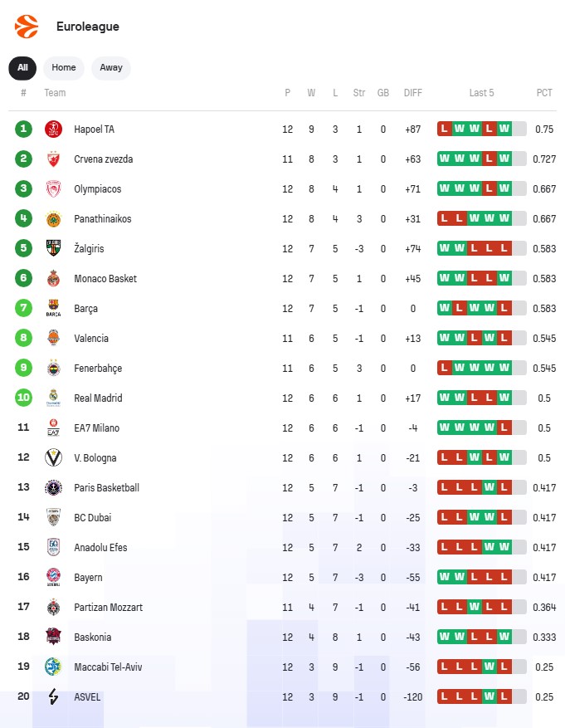The height and width of the screenshot is (728, 565).
Task: Click the Barça club crest
Action: click(54, 309)
